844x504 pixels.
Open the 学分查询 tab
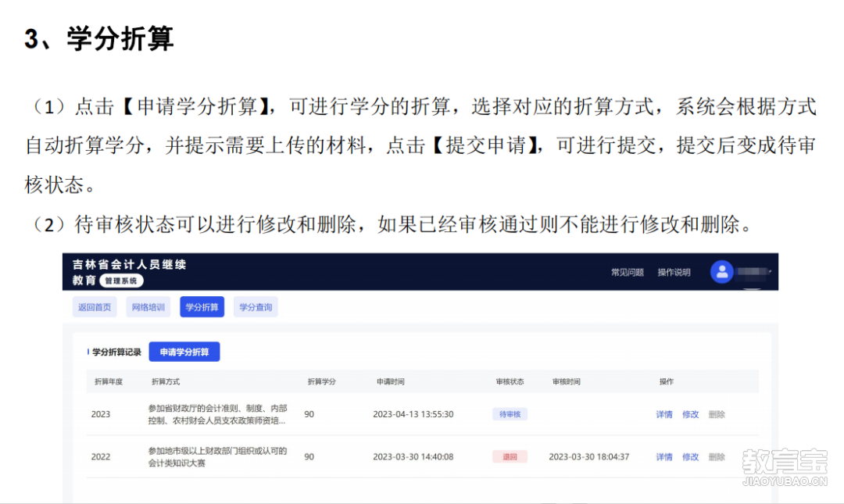pos(256,307)
